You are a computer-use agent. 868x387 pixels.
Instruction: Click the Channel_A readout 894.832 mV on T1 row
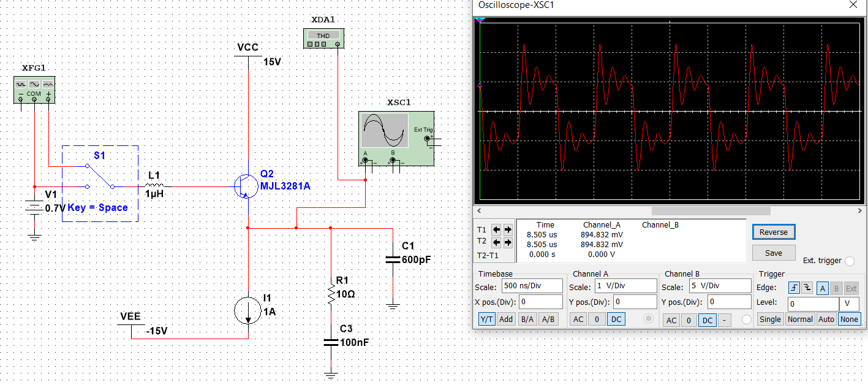[x=602, y=234]
